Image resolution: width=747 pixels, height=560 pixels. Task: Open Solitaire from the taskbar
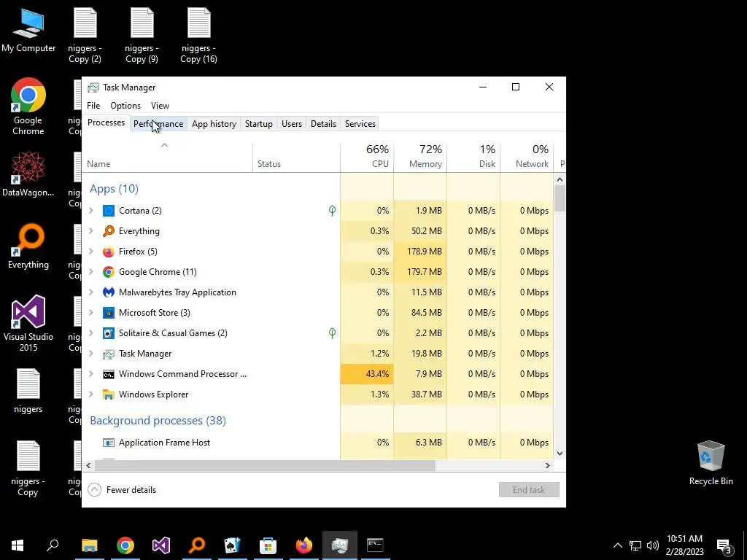click(x=233, y=545)
